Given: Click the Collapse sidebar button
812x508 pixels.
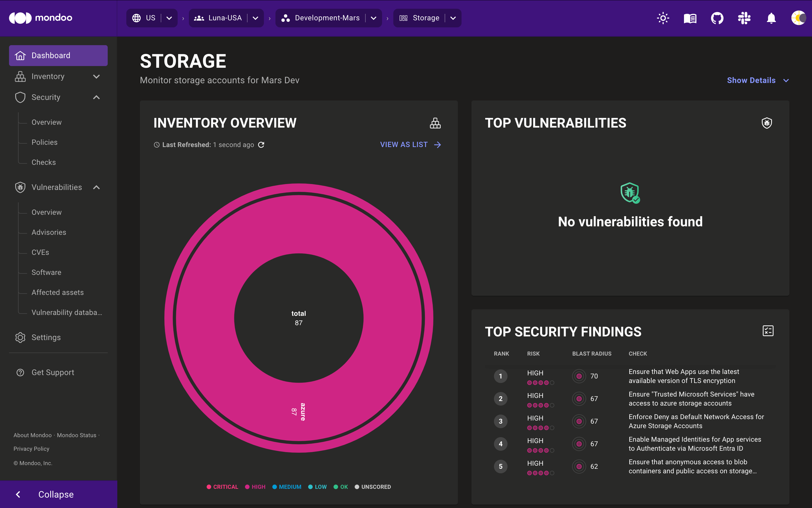Looking at the screenshot, I should pyautogui.click(x=58, y=494).
